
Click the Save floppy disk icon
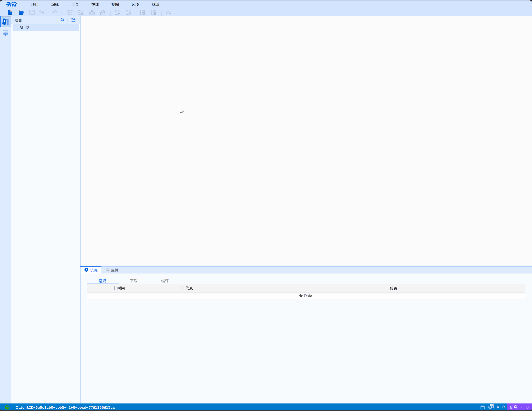point(32,12)
